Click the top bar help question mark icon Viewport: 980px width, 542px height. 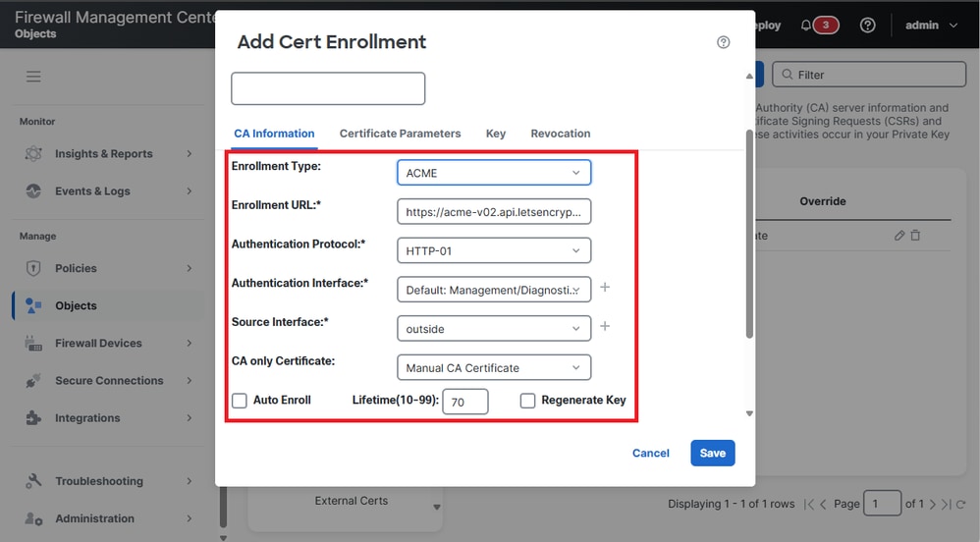point(867,26)
